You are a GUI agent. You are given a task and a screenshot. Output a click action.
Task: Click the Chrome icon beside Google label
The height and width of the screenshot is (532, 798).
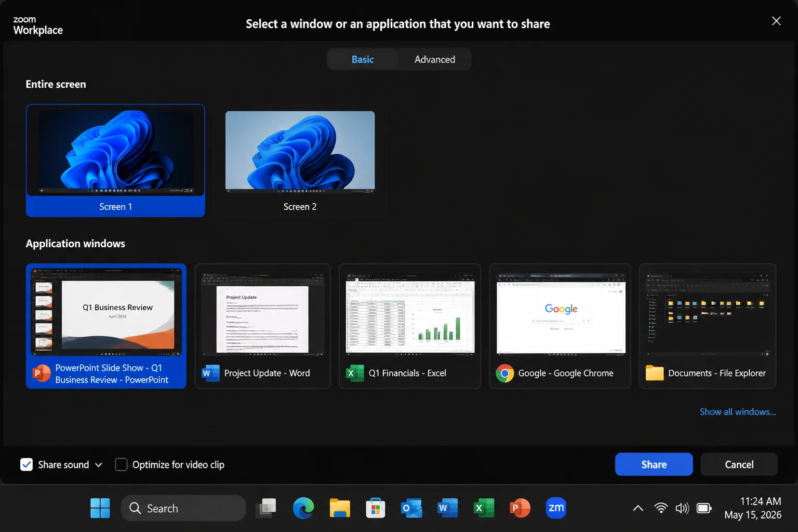pos(504,373)
